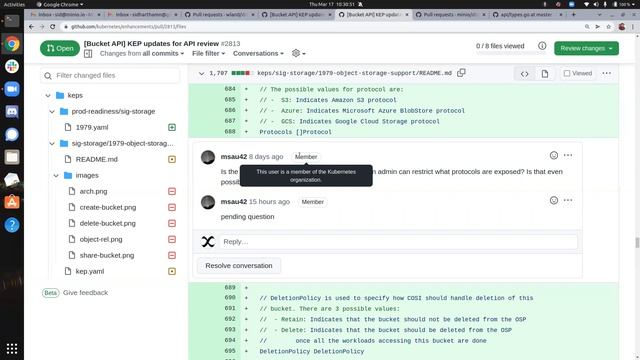The width and height of the screenshot is (640, 360).
Task: Open the Conversations dropdown
Action: 258,53
